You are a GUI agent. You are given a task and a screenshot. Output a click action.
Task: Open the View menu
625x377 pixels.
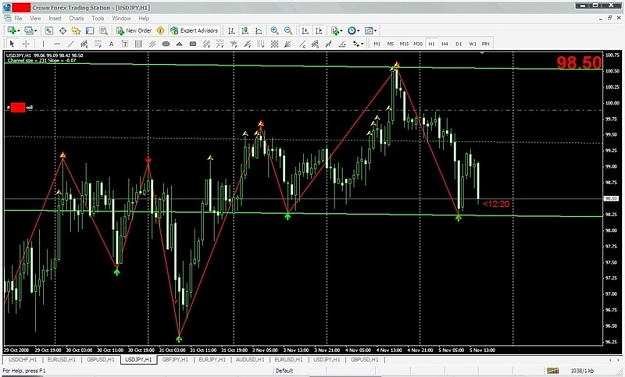(x=35, y=18)
